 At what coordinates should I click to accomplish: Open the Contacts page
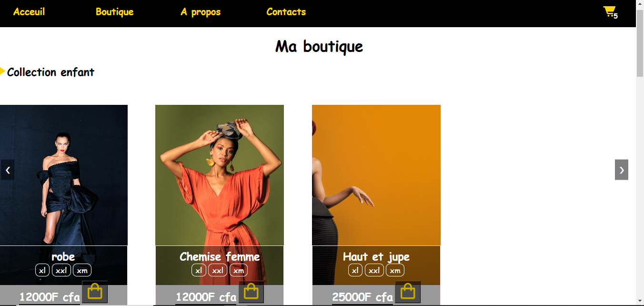click(x=286, y=12)
